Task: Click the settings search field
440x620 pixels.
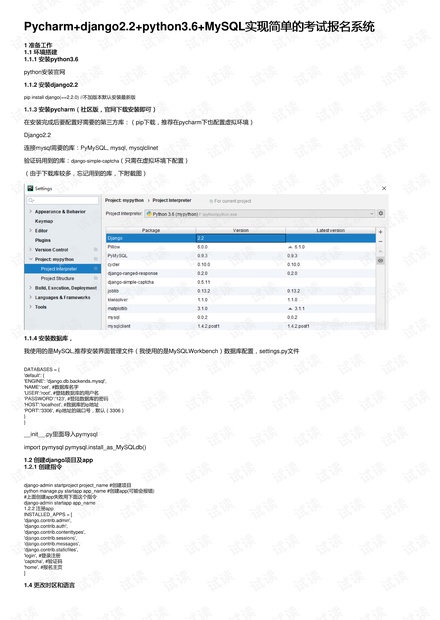Action: click(x=62, y=200)
